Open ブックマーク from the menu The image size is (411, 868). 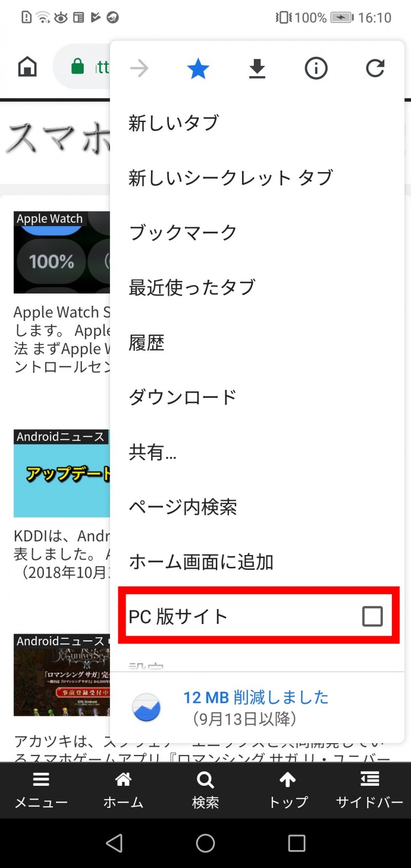tap(257, 232)
